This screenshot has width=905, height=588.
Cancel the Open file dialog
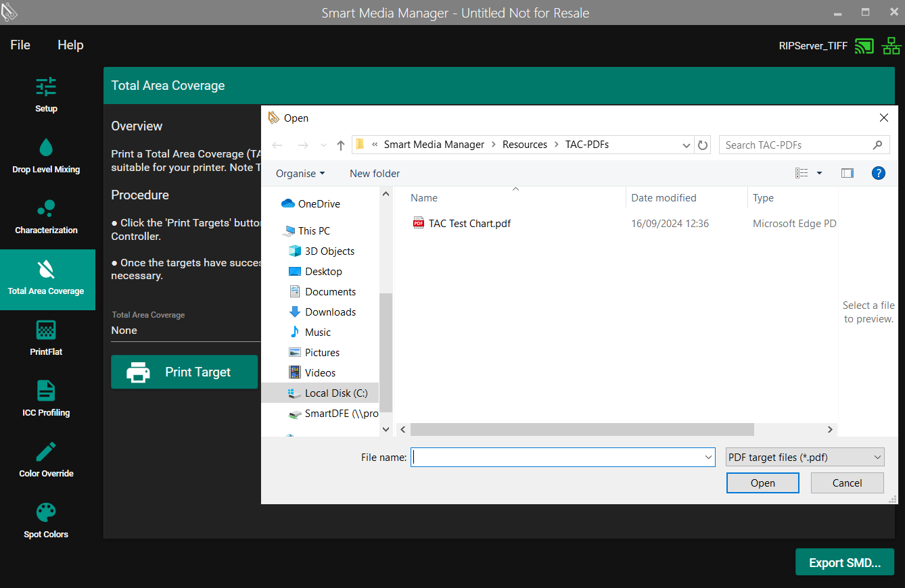click(x=848, y=483)
